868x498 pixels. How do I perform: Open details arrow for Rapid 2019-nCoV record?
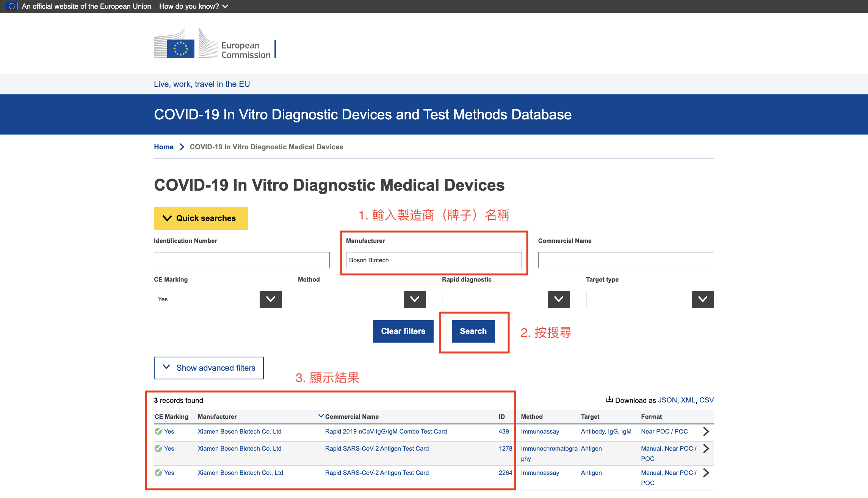coord(706,431)
